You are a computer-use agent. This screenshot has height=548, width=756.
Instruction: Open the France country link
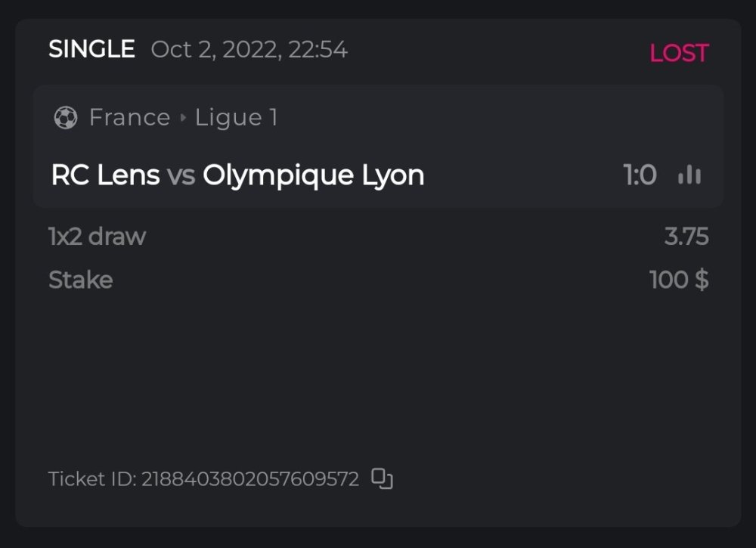[x=129, y=118]
